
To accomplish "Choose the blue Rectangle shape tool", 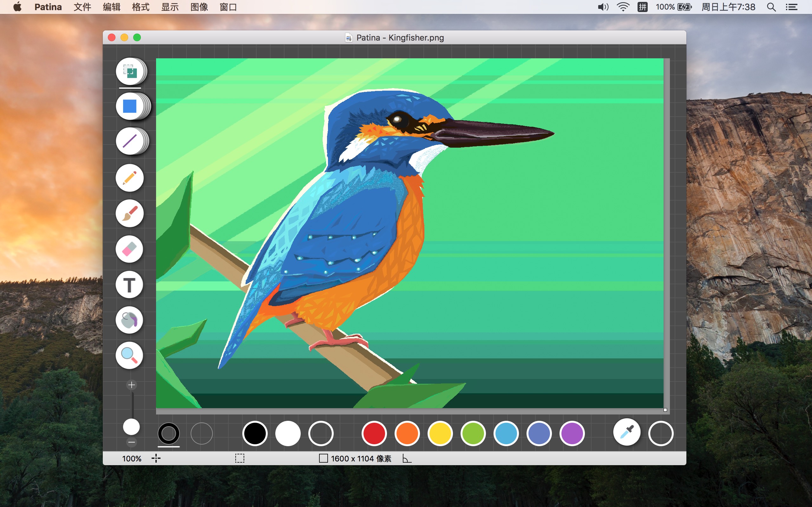I will tap(130, 106).
